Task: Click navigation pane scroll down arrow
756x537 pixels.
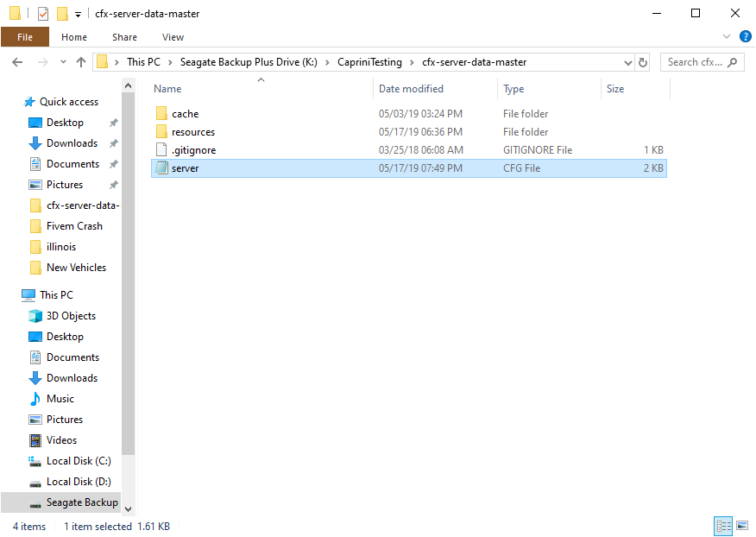Action: 128,509
